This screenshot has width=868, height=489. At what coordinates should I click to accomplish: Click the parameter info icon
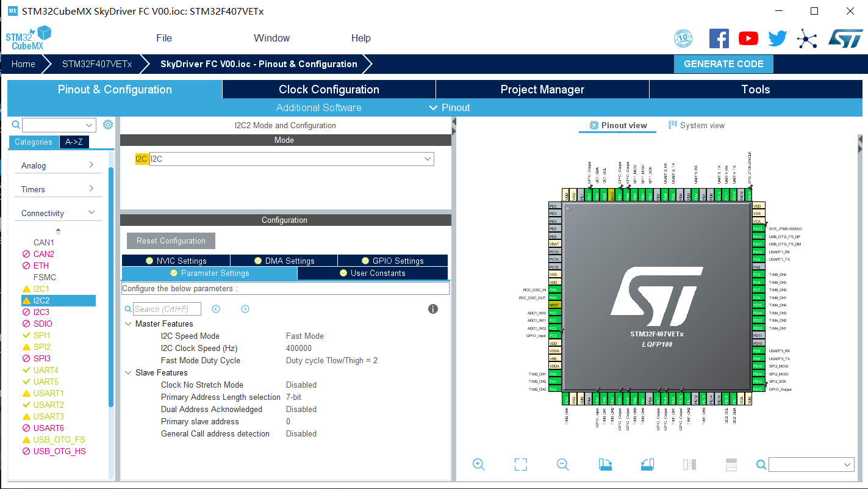pyautogui.click(x=433, y=309)
